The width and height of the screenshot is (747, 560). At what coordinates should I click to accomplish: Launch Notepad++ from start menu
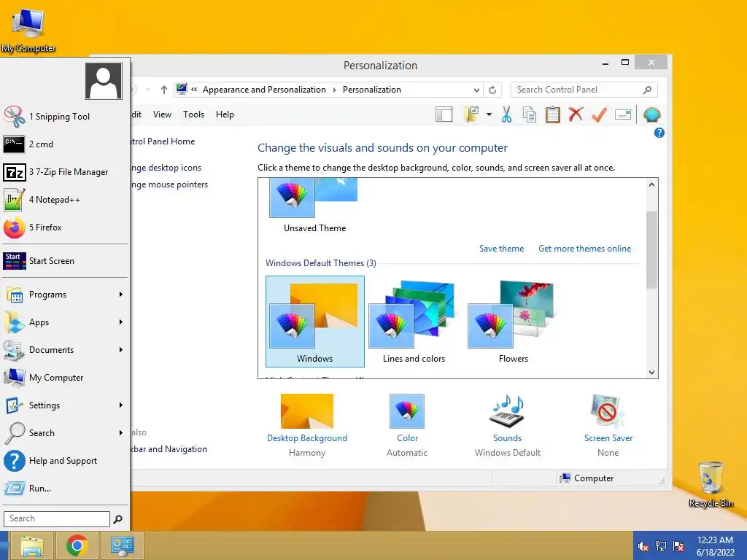pyautogui.click(x=65, y=200)
